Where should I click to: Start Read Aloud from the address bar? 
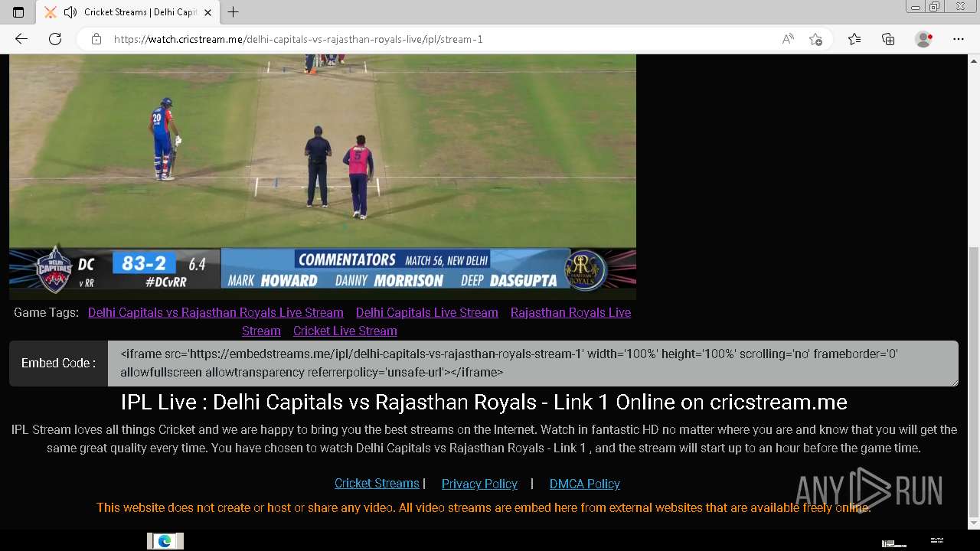788,39
